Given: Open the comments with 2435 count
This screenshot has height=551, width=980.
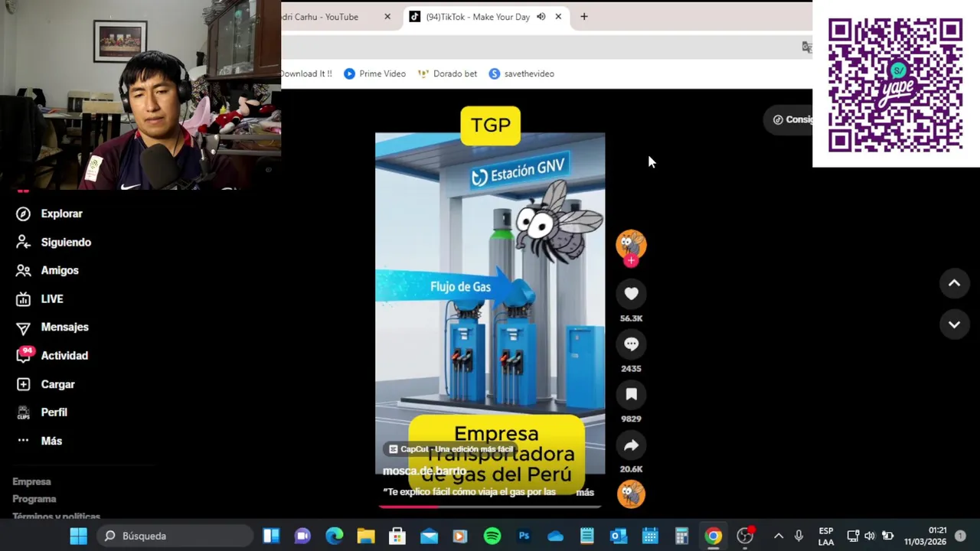Looking at the screenshot, I should (631, 344).
